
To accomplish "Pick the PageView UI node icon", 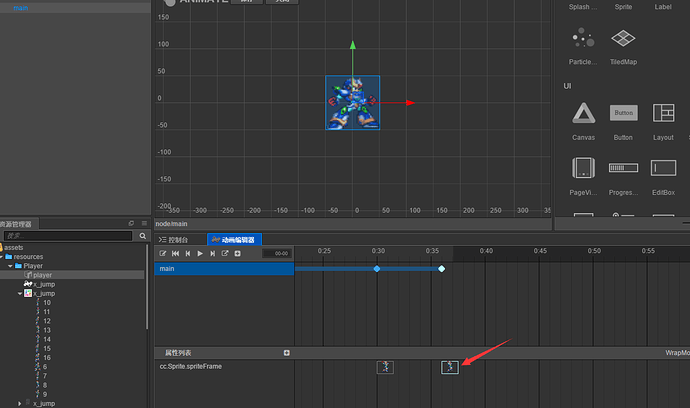I will tap(584, 168).
